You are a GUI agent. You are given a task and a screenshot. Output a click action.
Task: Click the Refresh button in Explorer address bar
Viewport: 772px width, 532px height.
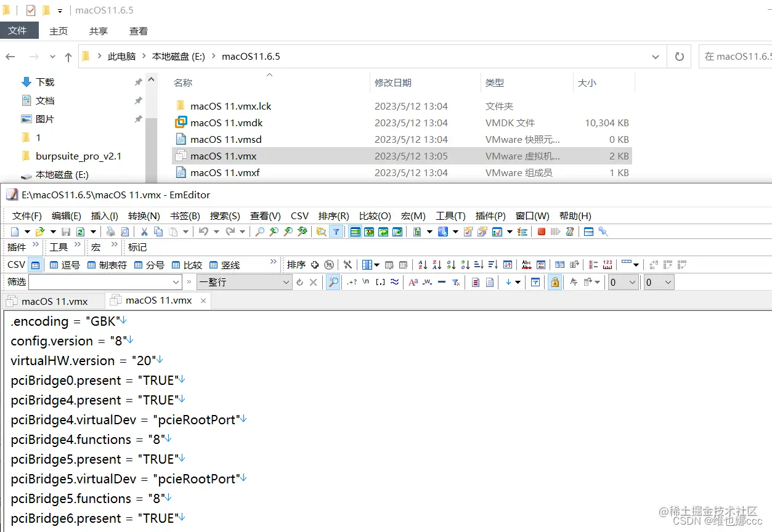(x=680, y=56)
